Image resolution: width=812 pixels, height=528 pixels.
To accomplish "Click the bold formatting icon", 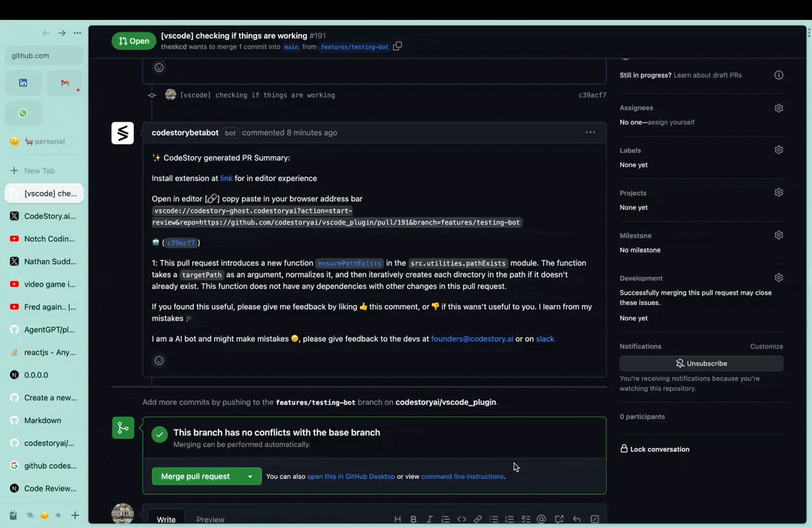I will [x=413, y=518].
